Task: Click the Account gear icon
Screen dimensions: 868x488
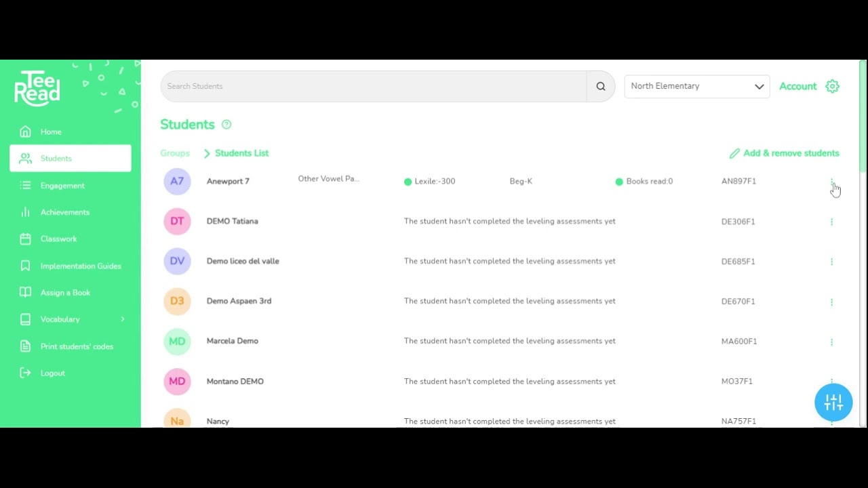Action: pos(833,86)
